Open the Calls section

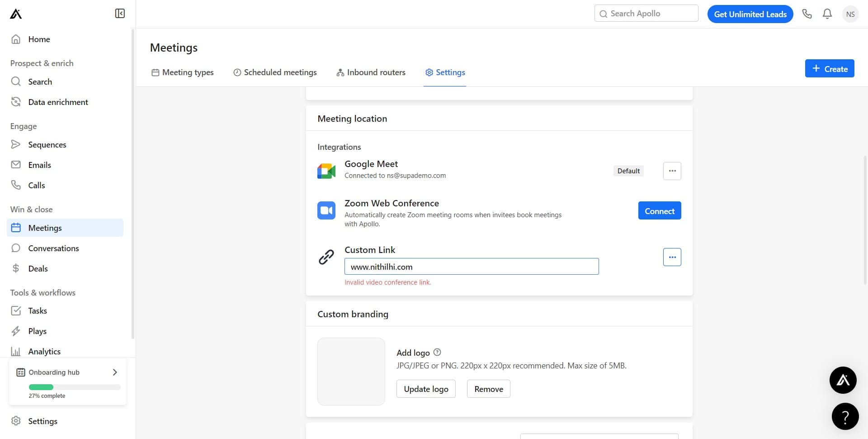[x=36, y=185]
